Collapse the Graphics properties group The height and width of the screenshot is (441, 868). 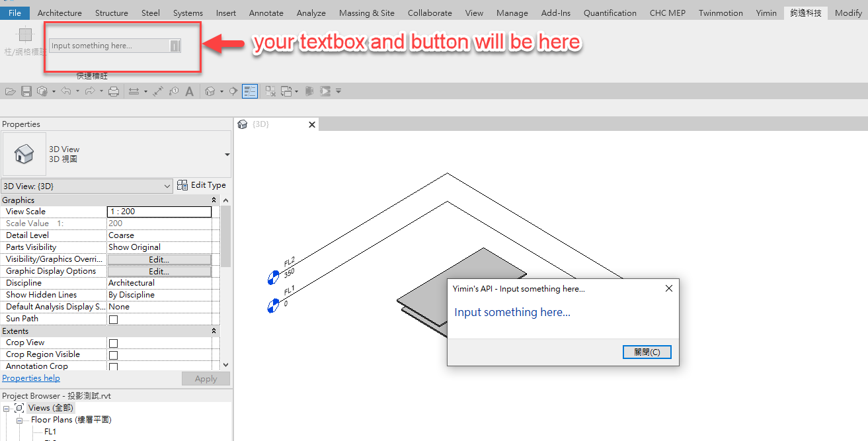[x=214, y=200]
